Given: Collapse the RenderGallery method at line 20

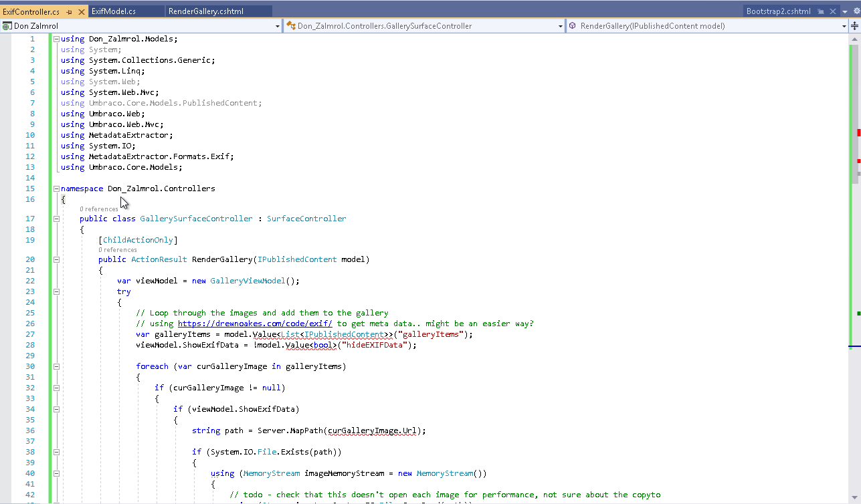Looking at the screenshot, I should click(x=56, y=259).
